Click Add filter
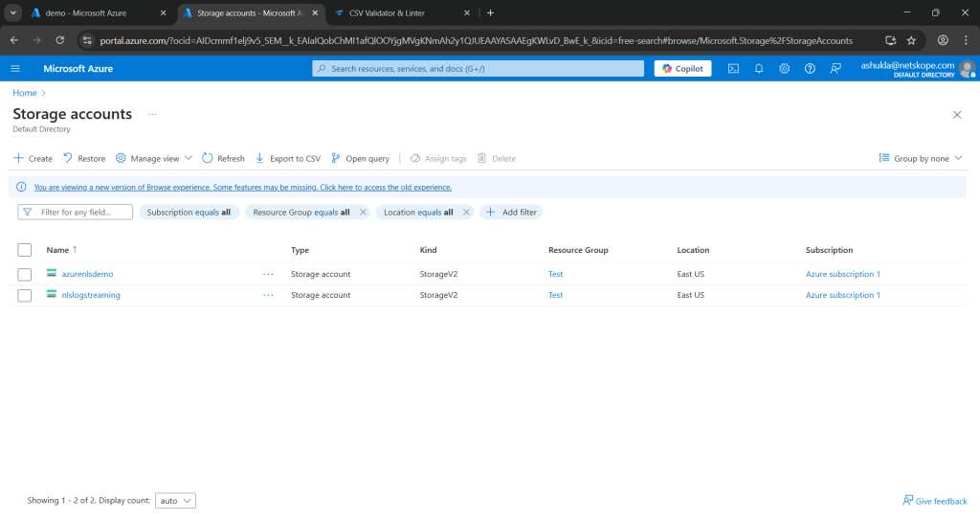 tap(511, 213)
